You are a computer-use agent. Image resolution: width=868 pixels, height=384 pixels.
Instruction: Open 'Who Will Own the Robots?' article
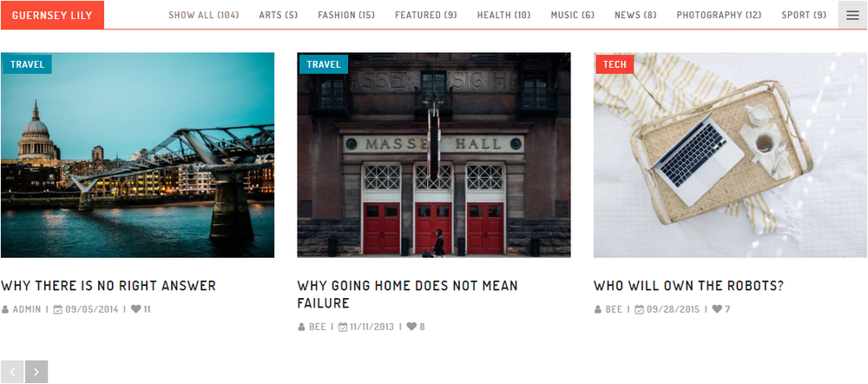click(x=688, y=286)
